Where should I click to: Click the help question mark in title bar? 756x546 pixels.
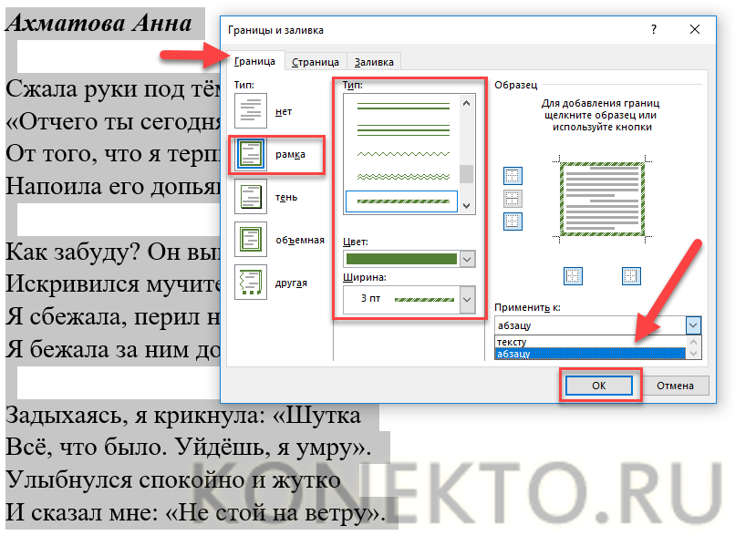coord(654,29)
